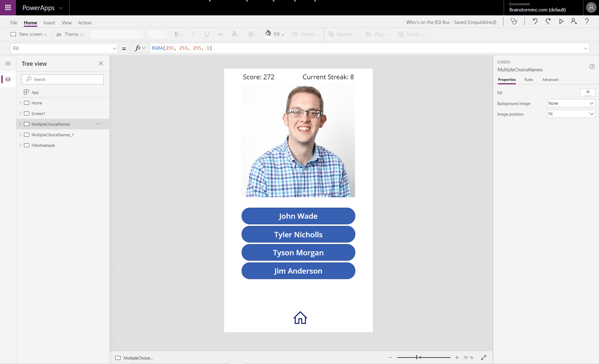Screen dimensions: 599x364
Task: Preview the app with the play icon
Action: coord(561,21)
